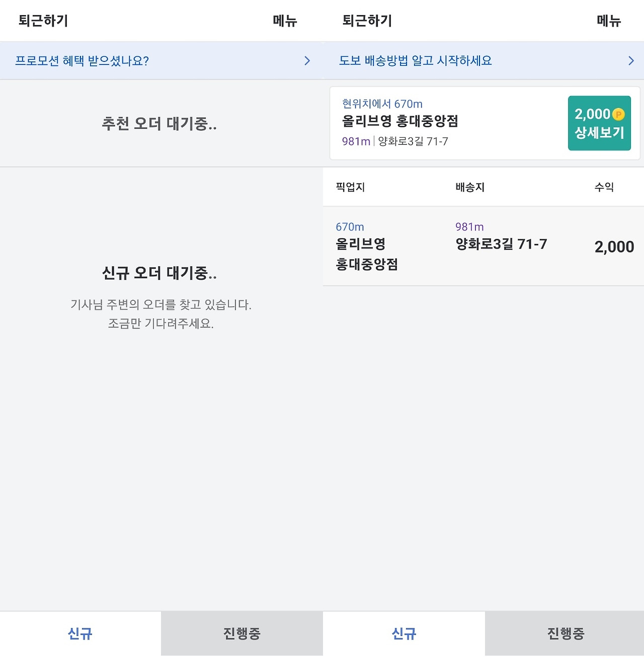
Task: Tap 퇴근하기 above the 도보 배송방법 banner
Action: coord(367,21)
